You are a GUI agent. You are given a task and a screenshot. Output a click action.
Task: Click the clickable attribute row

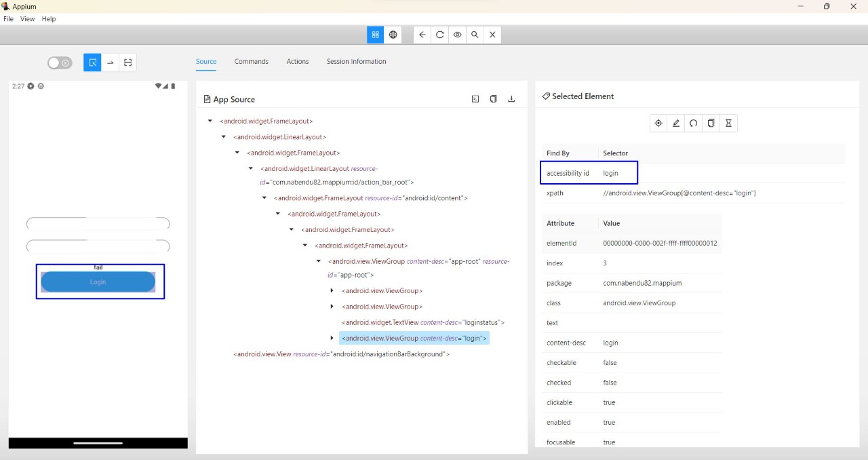click(632, 402)
